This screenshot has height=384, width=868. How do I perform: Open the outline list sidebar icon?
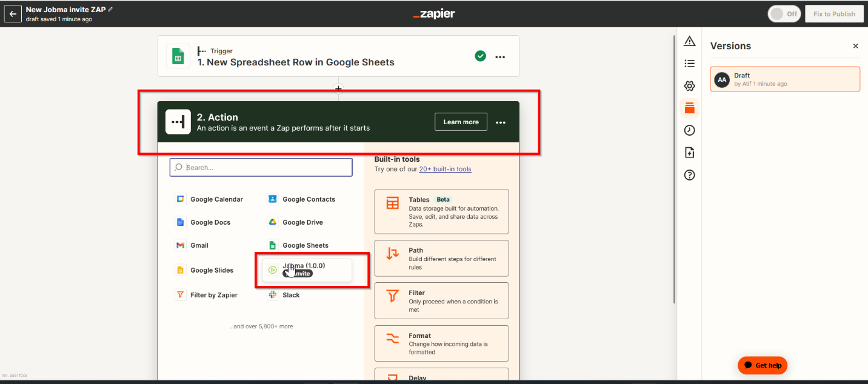coord(689,63)
